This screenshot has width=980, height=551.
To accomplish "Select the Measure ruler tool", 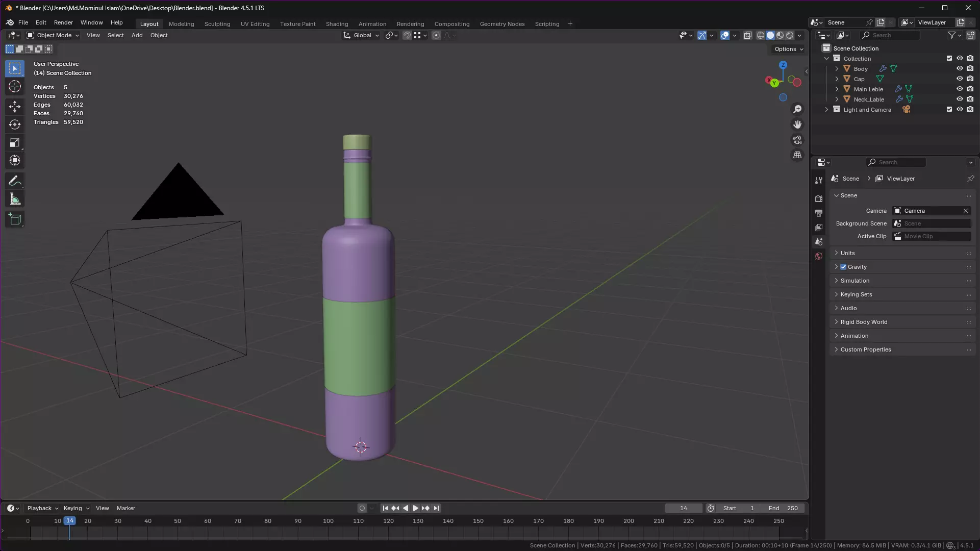I will [x=15, y=199].
